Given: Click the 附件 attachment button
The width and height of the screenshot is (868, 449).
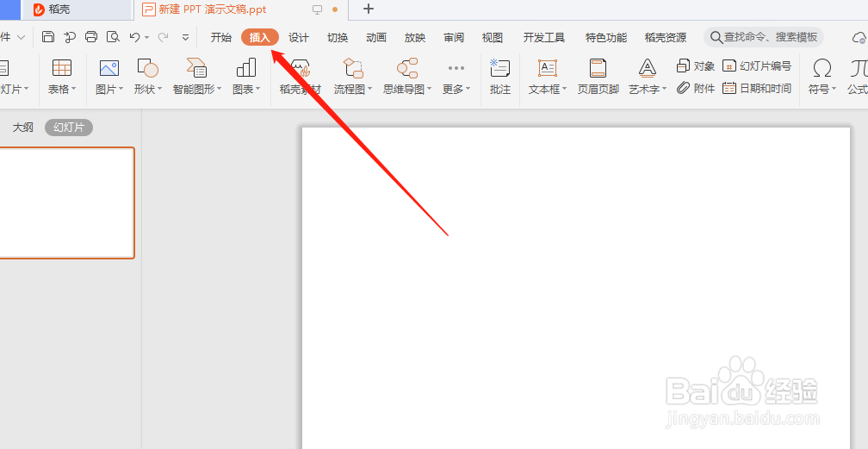Looking at the screenshot, I should click(x=696, y=88).
